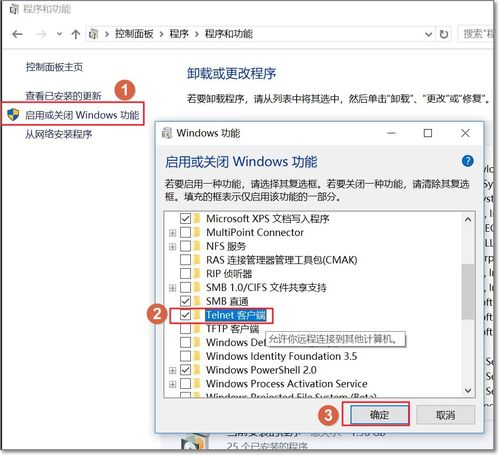Click the refresh icon beside address bar

tap(444, 34)
